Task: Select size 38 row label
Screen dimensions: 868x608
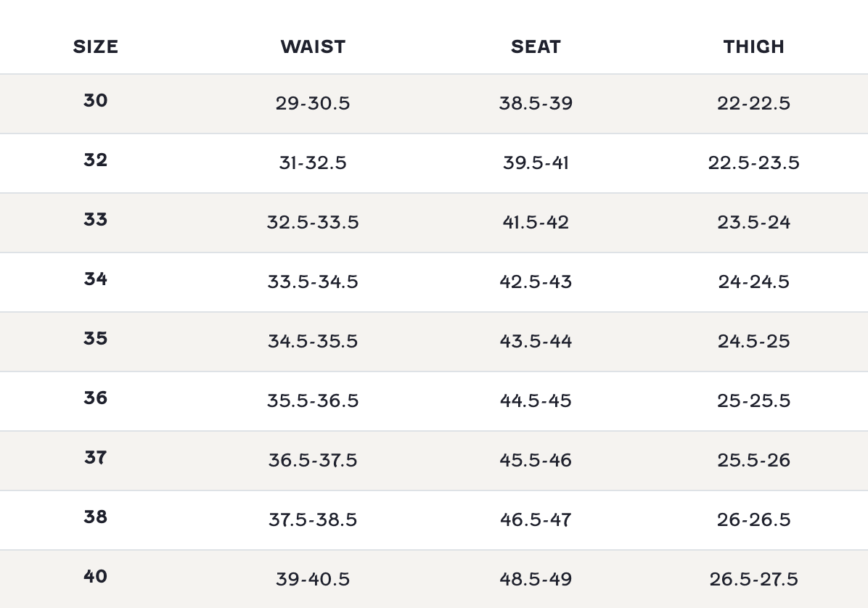Action: point(95,517)
